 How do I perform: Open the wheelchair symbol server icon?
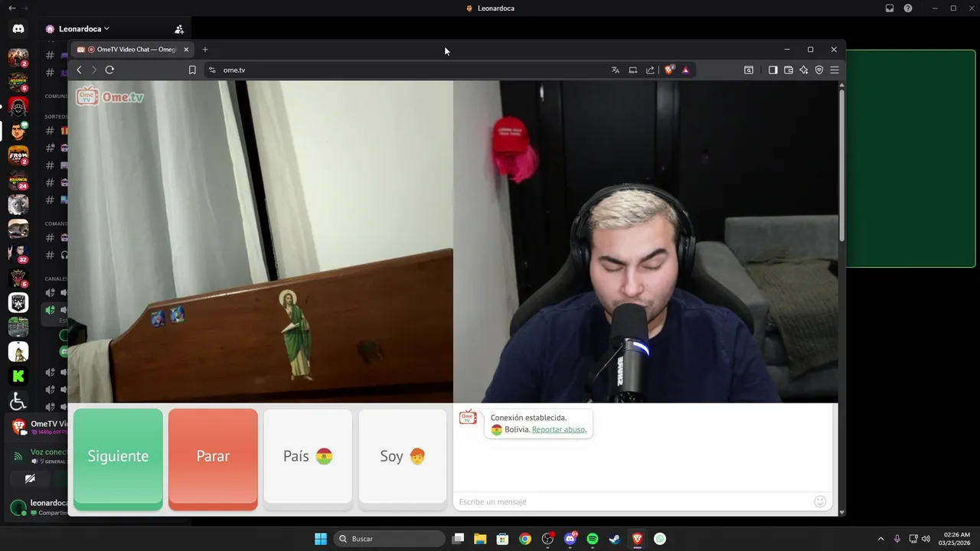coord(18,400)
